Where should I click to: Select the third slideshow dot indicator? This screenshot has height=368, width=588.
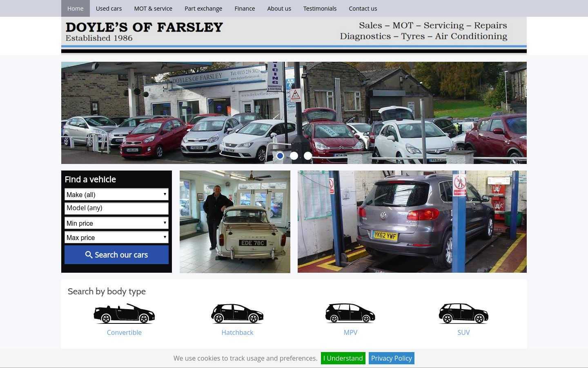[308, 156]
